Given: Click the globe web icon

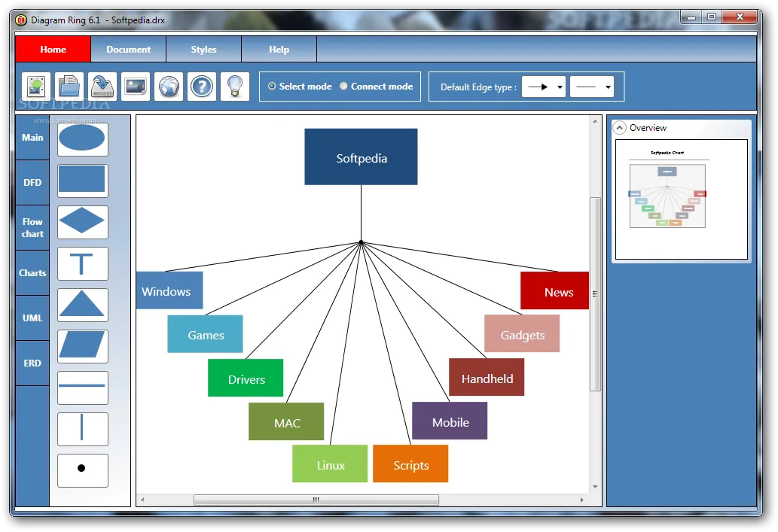Looking at the screenshot, I should (169, 87).
